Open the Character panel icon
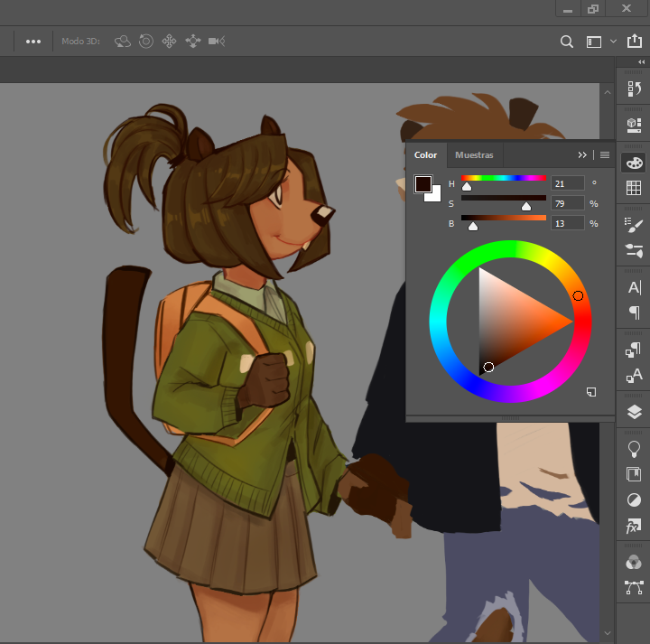The image size is (650, 644). 635,287
